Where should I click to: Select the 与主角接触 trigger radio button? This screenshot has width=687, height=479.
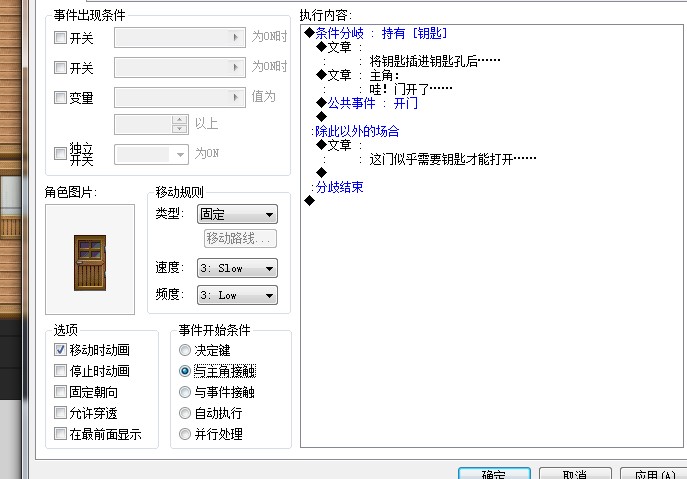(185, 371)
